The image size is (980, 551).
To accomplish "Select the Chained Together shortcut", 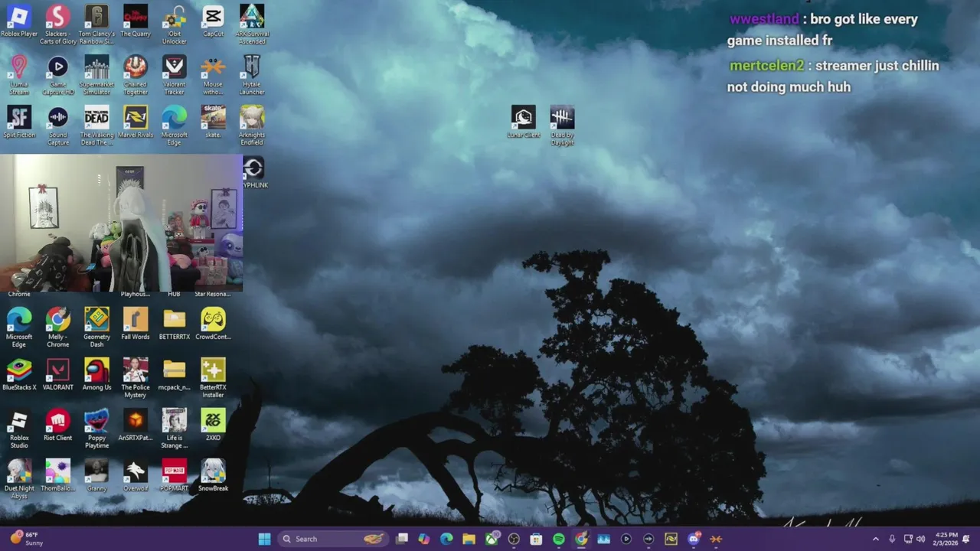I will pyautogui.click(x=136, y=75).
